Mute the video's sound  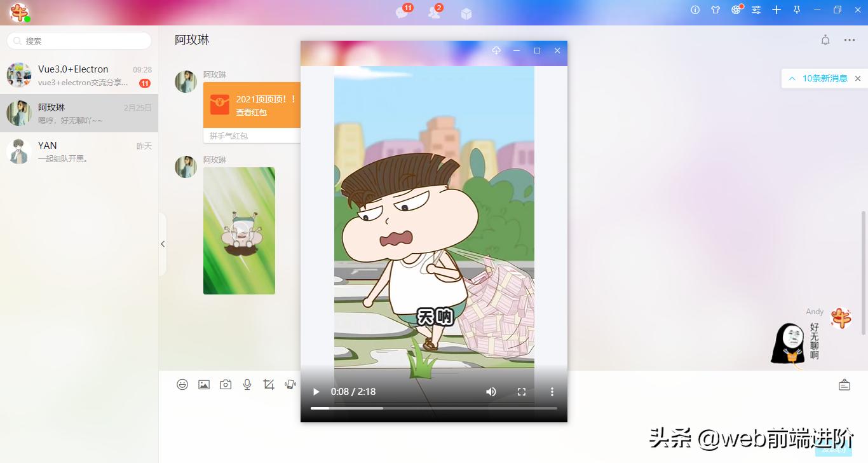coord(491,392)
